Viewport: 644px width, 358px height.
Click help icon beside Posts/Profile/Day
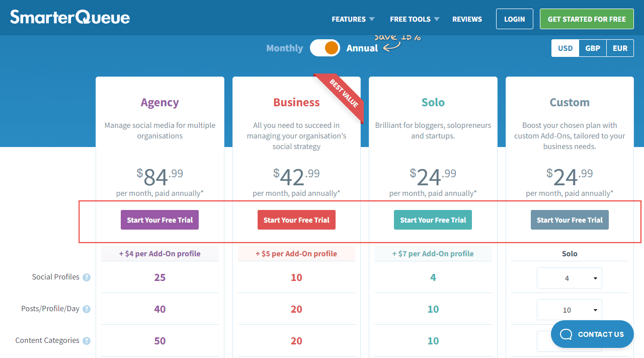coord(87,309)
